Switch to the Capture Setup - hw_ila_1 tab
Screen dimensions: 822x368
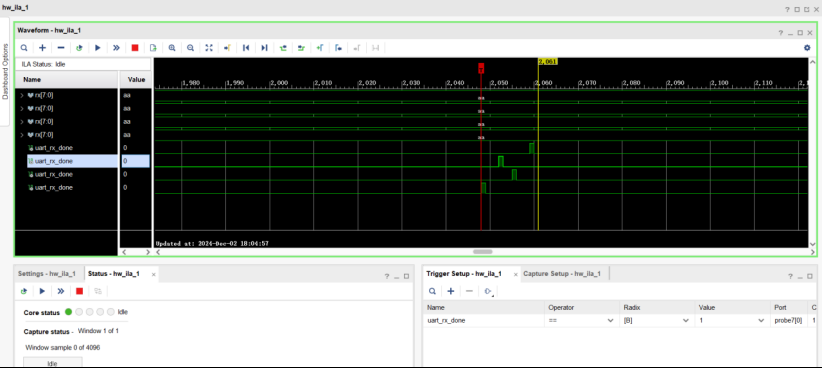[x=562, y=274]
